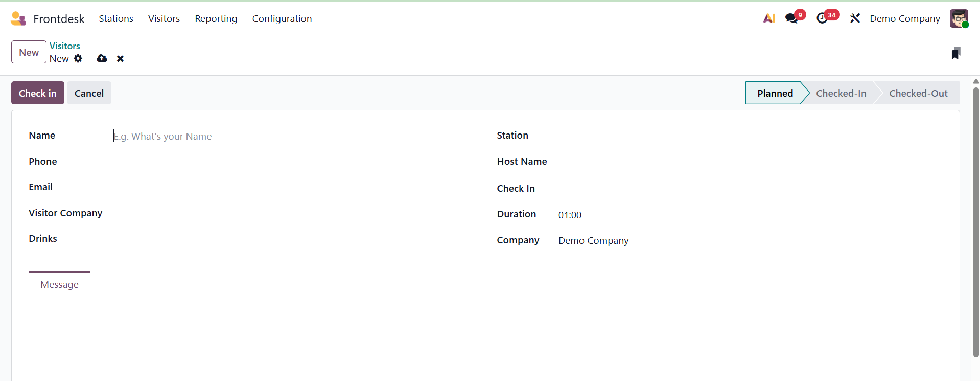Open the Stations menu
This screenshot has width=980, height=381.
(116, 19)
